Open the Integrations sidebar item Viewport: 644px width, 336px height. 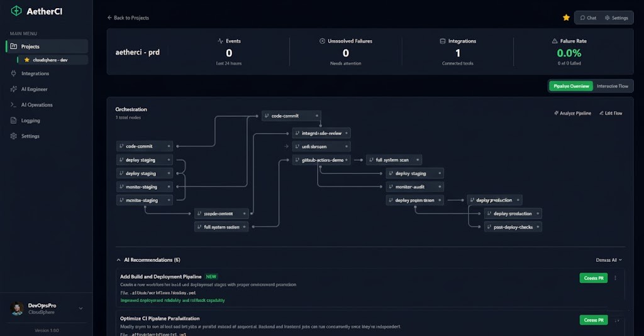pyautogui.click(x=35, y=73)
